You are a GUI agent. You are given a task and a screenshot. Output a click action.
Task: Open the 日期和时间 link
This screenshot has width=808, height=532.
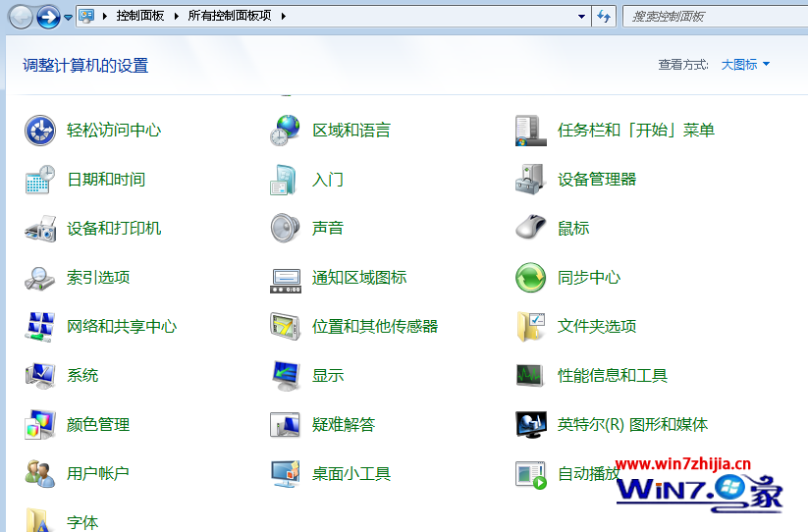106,180
